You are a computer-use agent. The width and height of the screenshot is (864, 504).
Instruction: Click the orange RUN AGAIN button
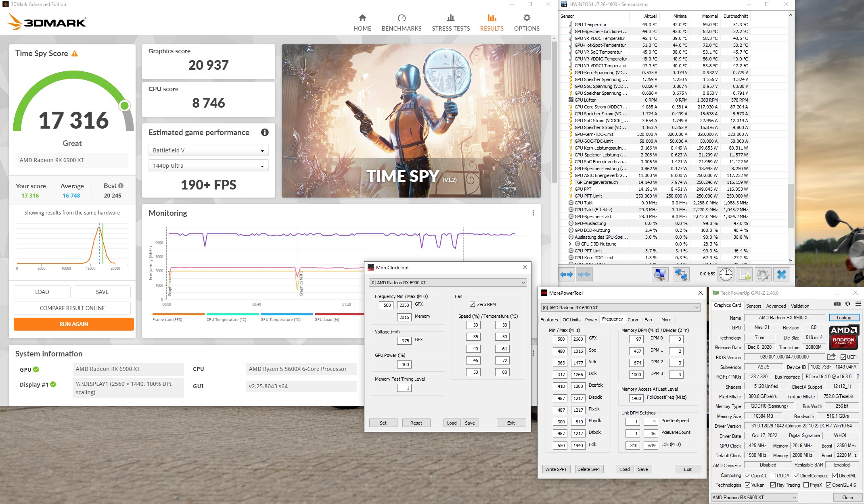coord(73,324)
